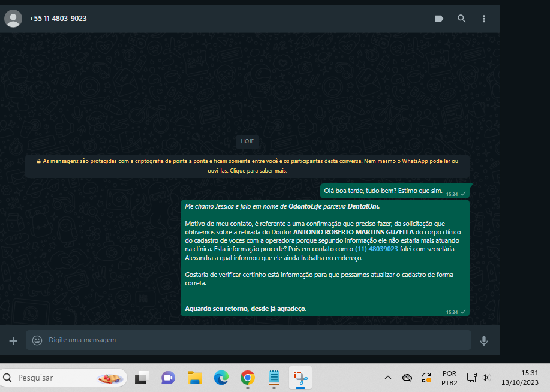Click the 15:24 timestamp of the long message
The width and height of the screenshot is (550, 392).
pos(452,312)
